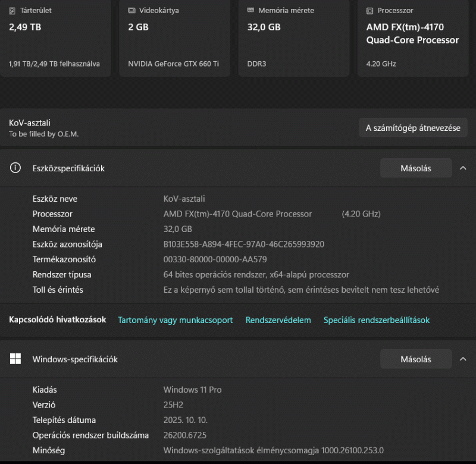
Task: Click the storage drive icon beside Tárterület
Action: [x=12, y=11]
